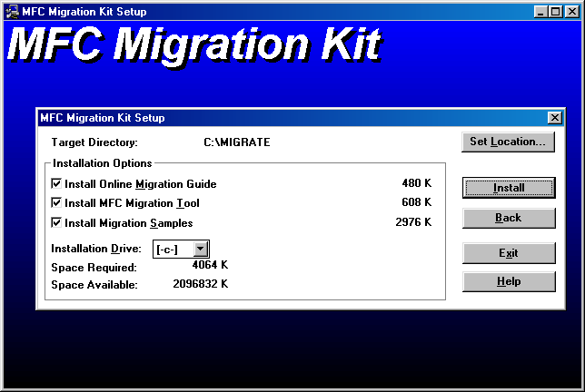Click the Target Directory label
The height and width of the screenshot is (392, 585).
click(x=94, y=142)
